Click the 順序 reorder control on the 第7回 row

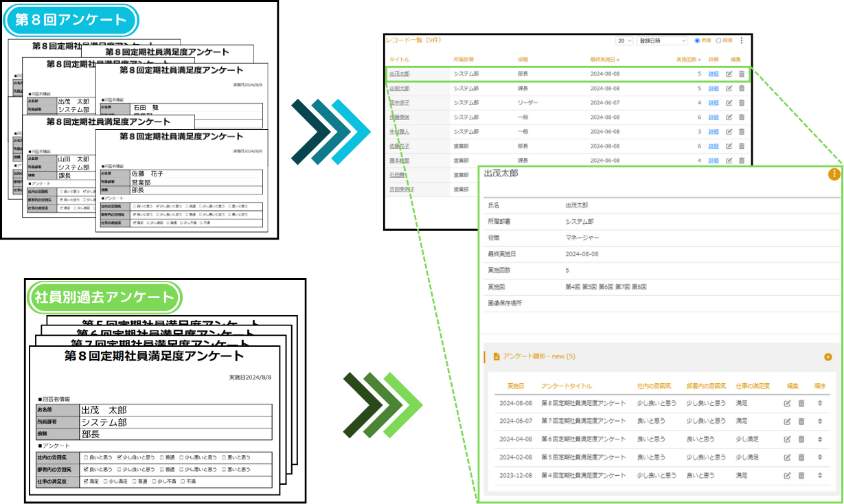click(819, 420)
